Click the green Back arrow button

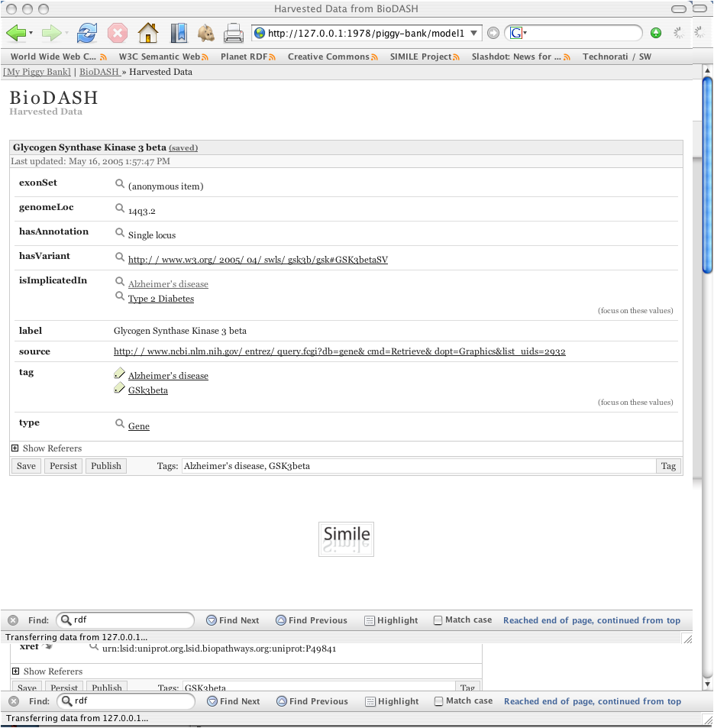16,33
